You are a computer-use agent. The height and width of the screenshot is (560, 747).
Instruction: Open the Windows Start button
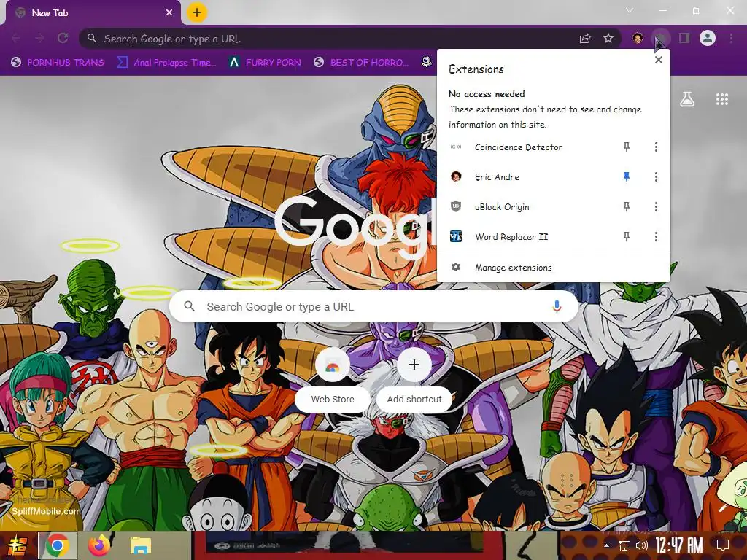17,545
